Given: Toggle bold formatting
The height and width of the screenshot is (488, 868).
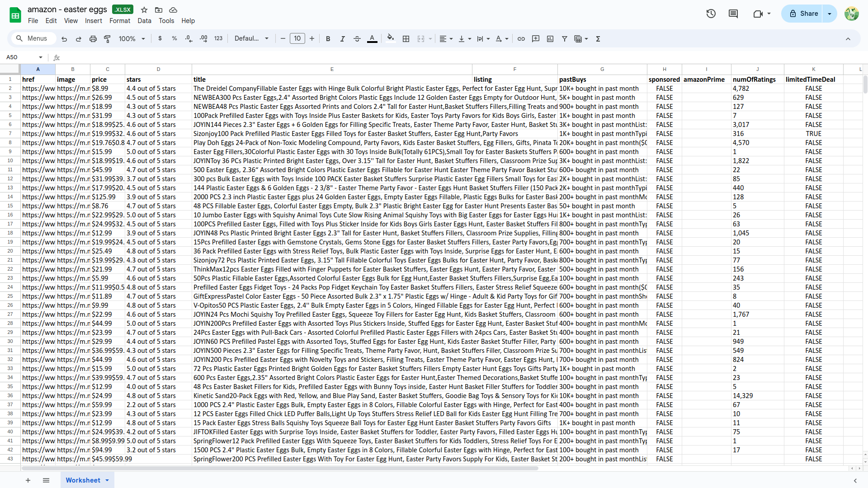Looking at the screenshot, I should point(328,39).
